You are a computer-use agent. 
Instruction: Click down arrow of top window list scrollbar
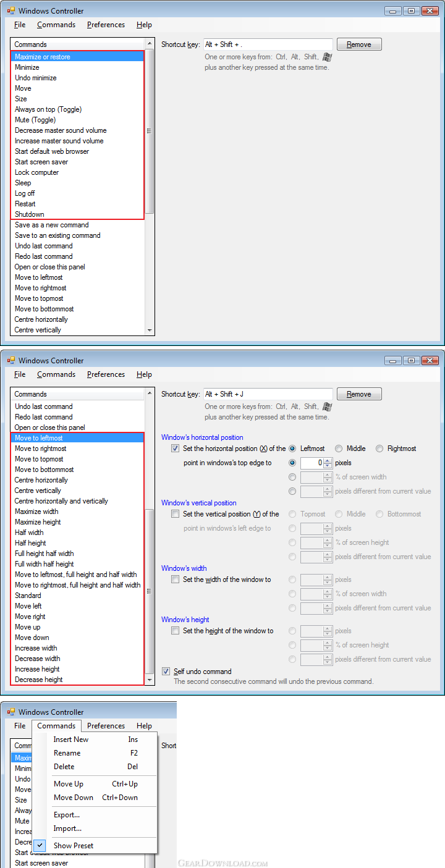150,331
